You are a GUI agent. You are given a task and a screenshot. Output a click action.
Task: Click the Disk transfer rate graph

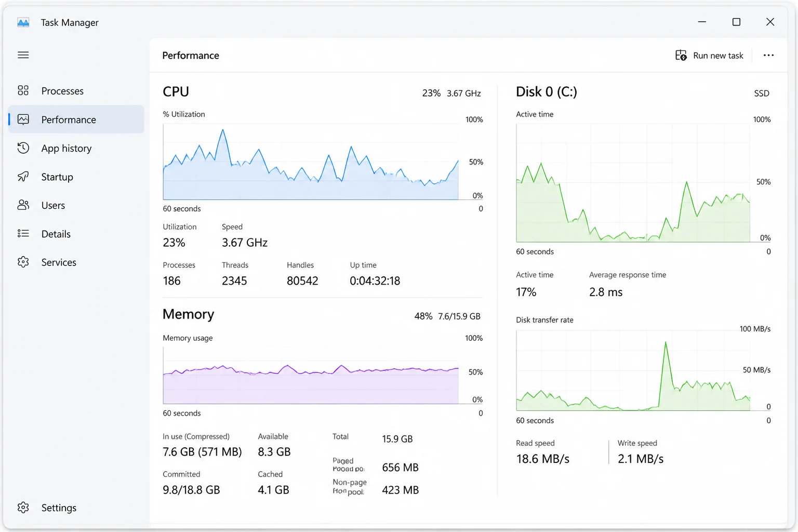633,370
